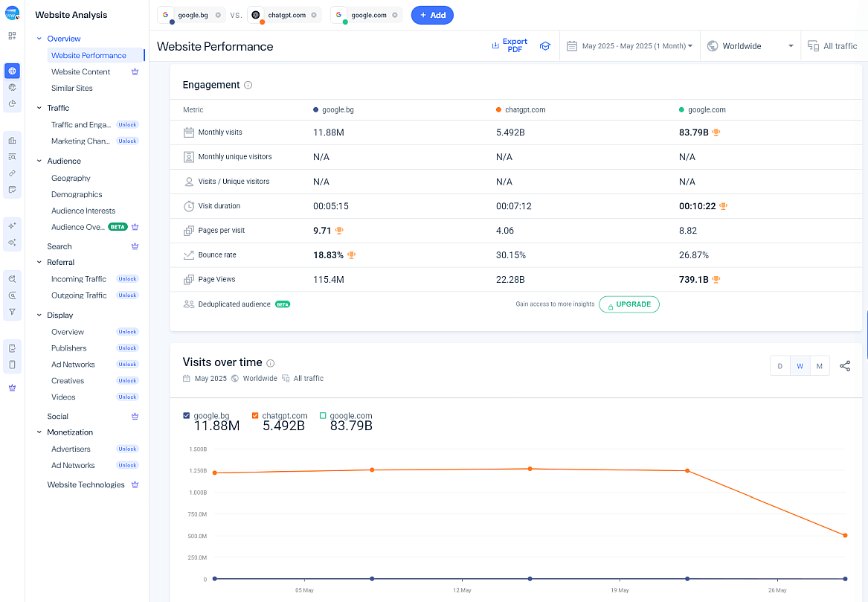This screenshot has width=868, height=602.
Task: Open Demographics under Audience
Action: pos(77,194)
